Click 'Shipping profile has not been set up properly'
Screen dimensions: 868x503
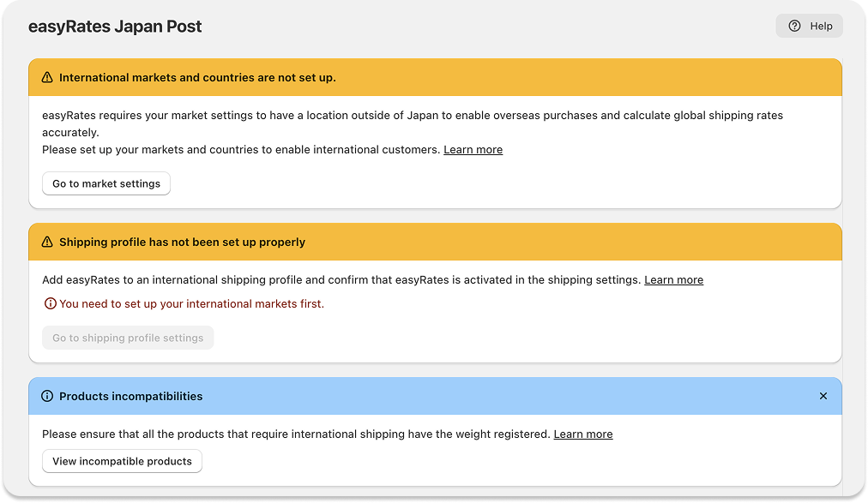click(x=182, y=243)
